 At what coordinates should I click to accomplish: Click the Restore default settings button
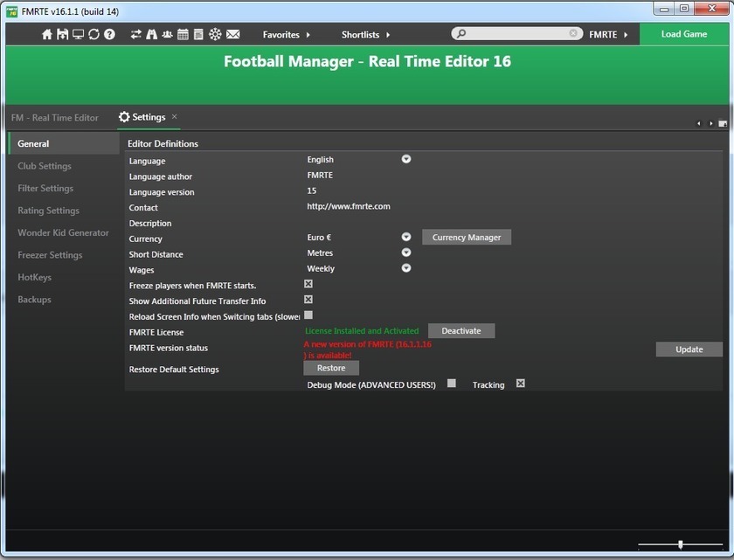click(331, 368)
